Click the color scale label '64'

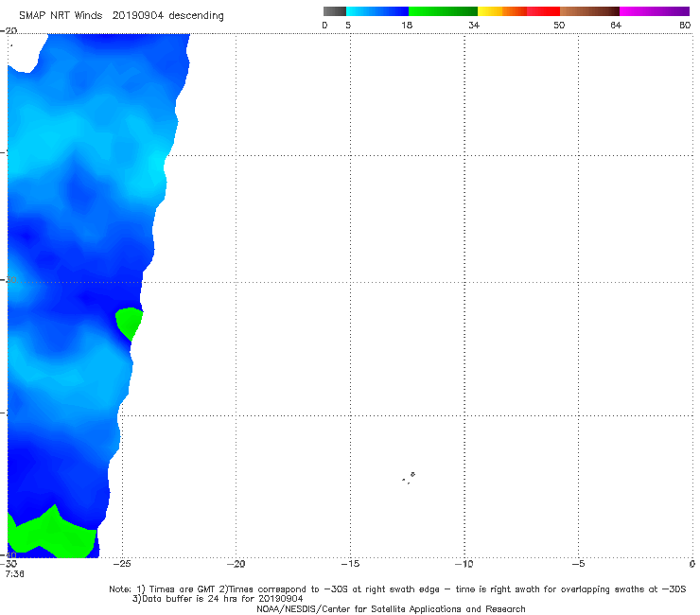pyautogui.click(x=616, y=25)
